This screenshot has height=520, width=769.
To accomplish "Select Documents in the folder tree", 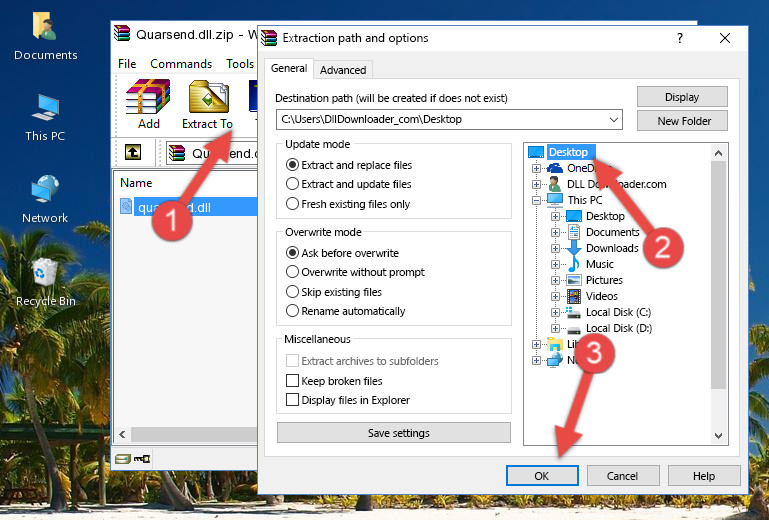I will (x=613, y=232).
